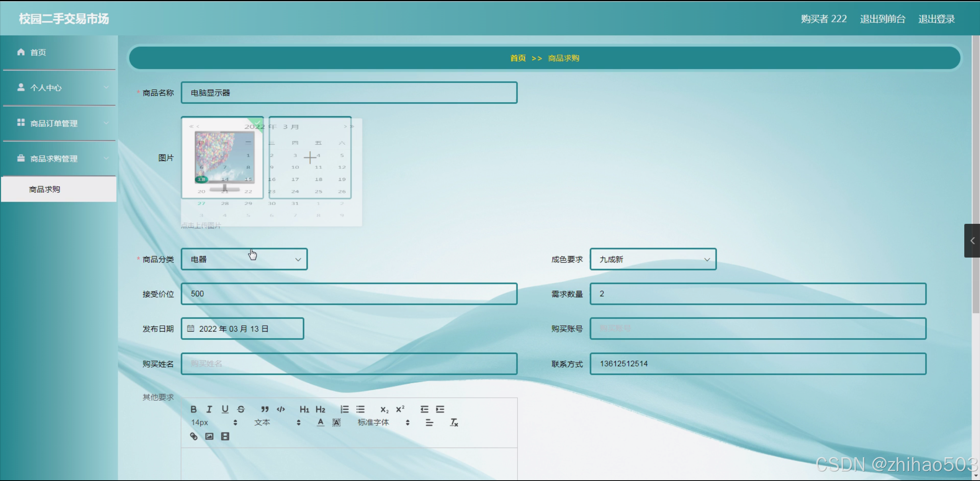
Task: Click the 商品名称 input field
Action: (x=349, y=92)
